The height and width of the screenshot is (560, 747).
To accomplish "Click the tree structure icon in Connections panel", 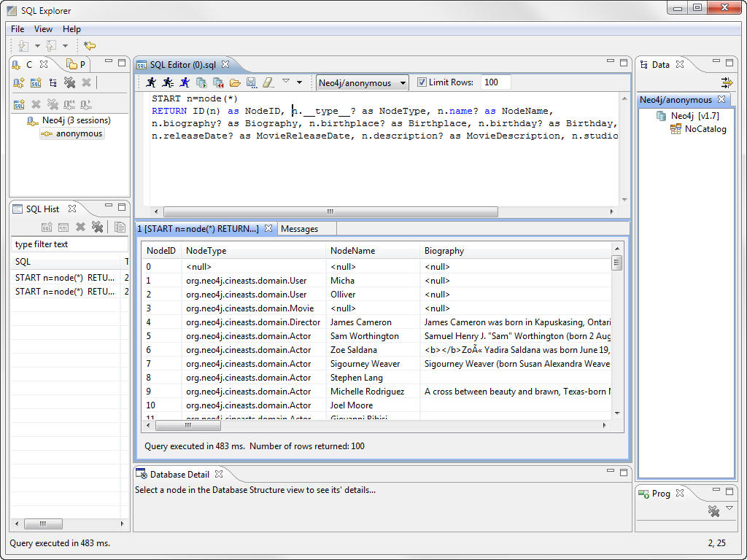I will (53, 83).
